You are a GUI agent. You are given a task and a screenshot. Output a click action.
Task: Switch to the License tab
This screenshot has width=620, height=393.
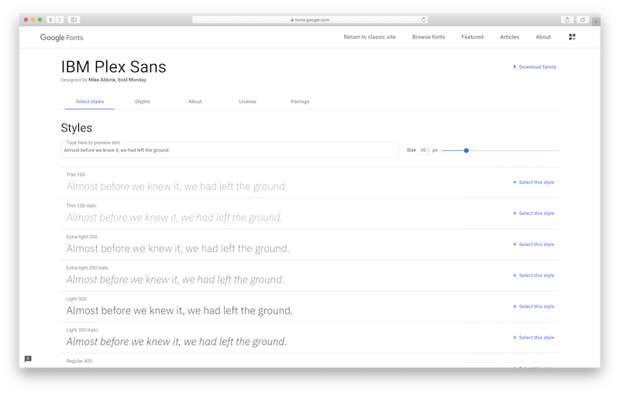click(x=248, y=102)
